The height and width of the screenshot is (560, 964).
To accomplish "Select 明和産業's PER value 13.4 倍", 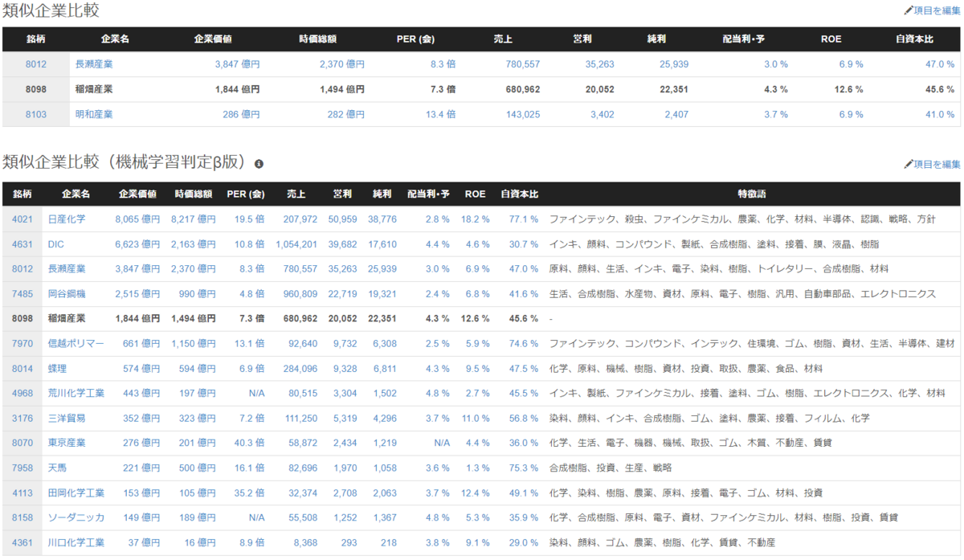I will 440,114.
